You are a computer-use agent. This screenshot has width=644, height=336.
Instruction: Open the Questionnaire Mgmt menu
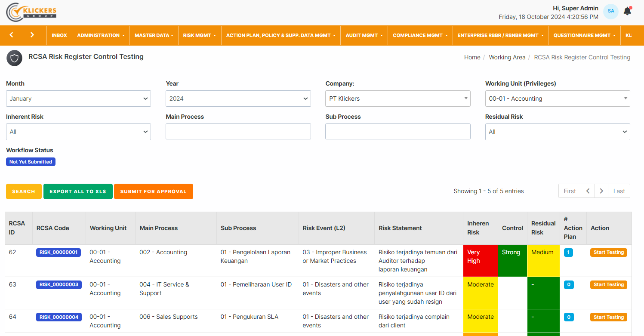[x=584, y=35]
